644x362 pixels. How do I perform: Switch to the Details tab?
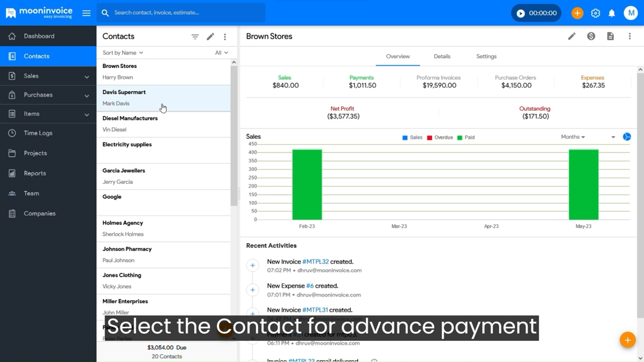(442, 56)
